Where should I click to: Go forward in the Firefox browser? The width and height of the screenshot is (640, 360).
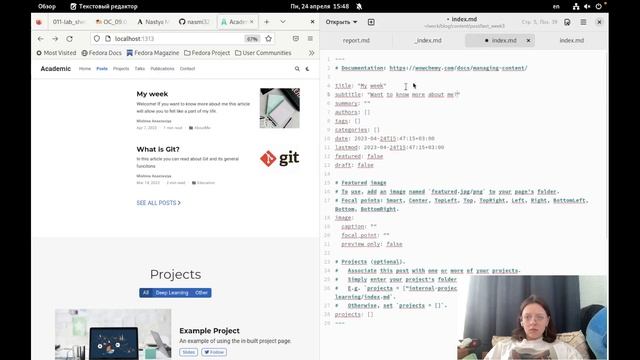click(55, 39)
